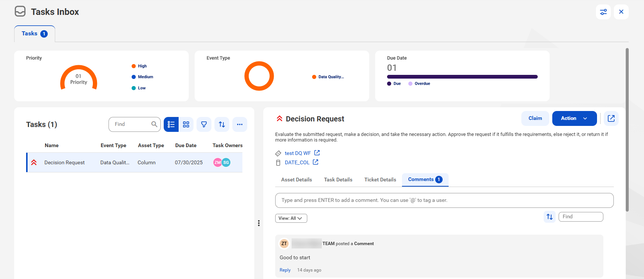Switch task list to grid view
Screen dimensions: 644x279
click(x=186, y=124)
